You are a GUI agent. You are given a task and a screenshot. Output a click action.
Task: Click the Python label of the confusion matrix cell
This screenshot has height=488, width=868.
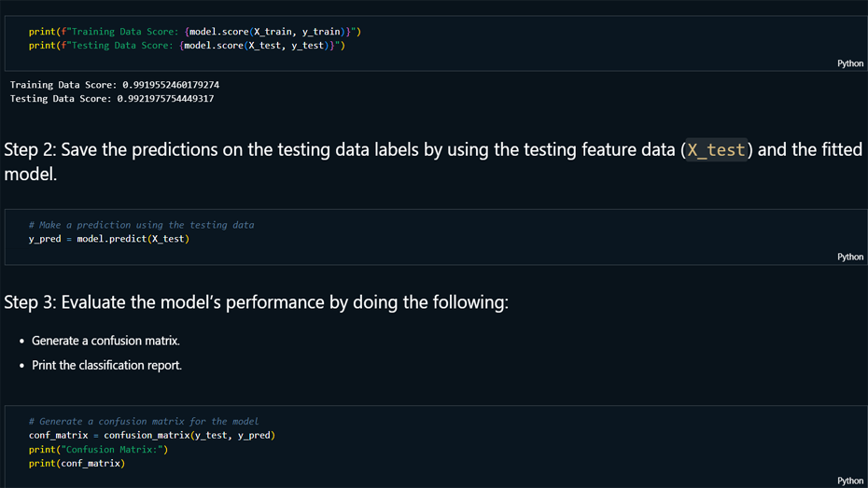click(x=849, y=481)
